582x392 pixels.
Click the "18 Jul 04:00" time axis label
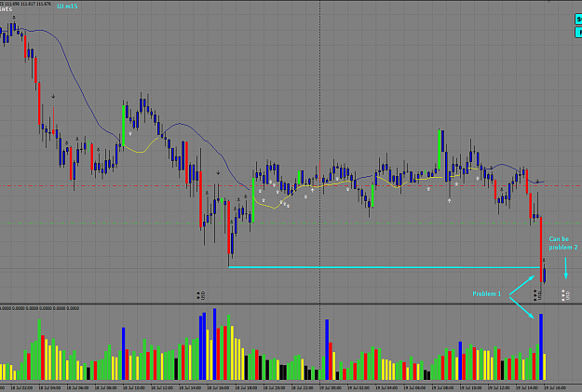coord(49,387)
